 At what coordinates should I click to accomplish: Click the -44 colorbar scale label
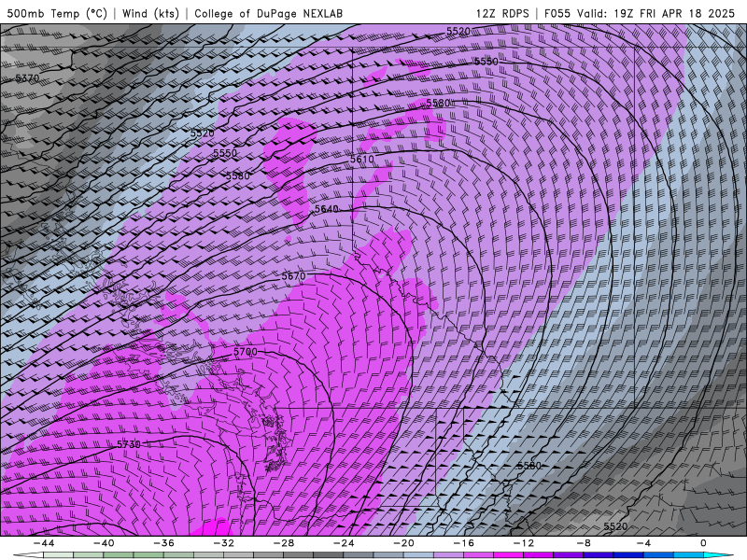(44, 543)
